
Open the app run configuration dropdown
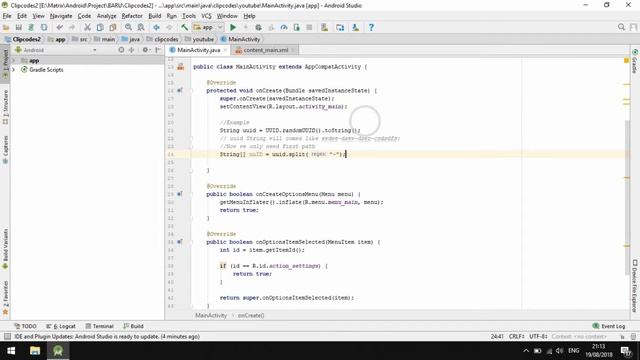pyautogui.click(x=208, y=27)
